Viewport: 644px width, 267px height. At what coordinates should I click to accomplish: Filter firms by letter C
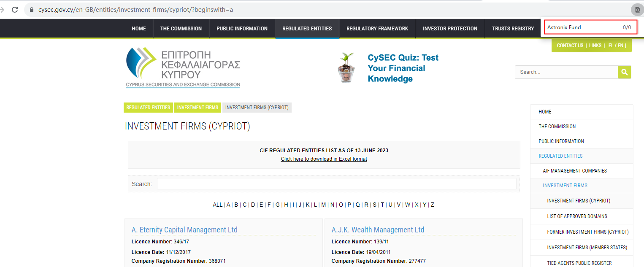(x=244, y=205)
